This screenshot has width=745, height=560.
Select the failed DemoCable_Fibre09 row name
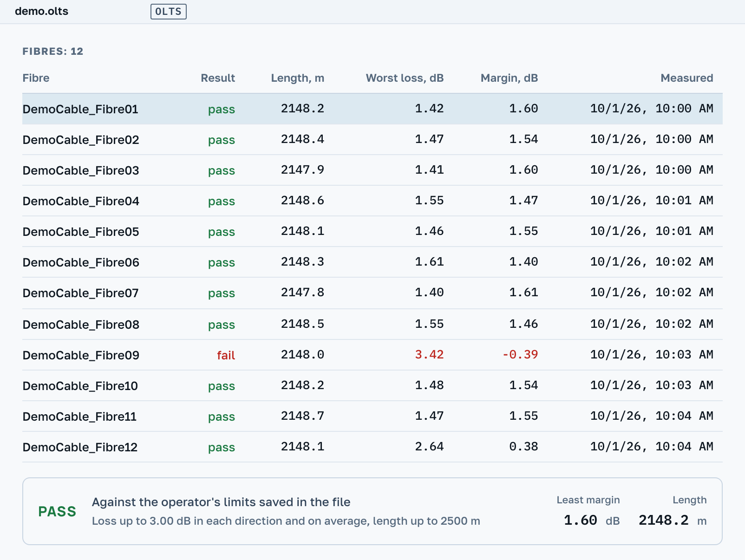click(x=81, y=355)
